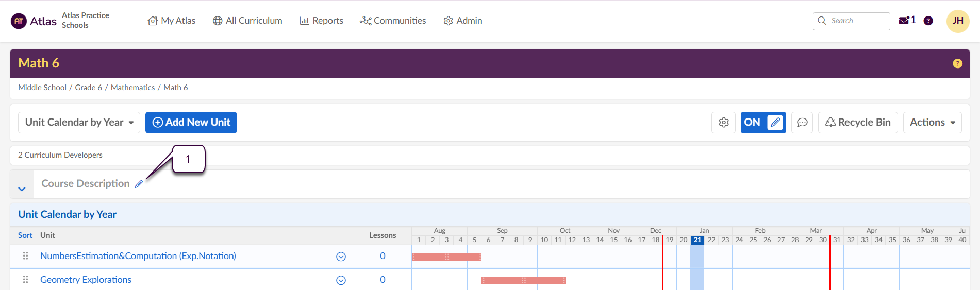Screen dimensions: 980x290
Task: Open the settings gear in unit toolbar
Action: point(723,123)
